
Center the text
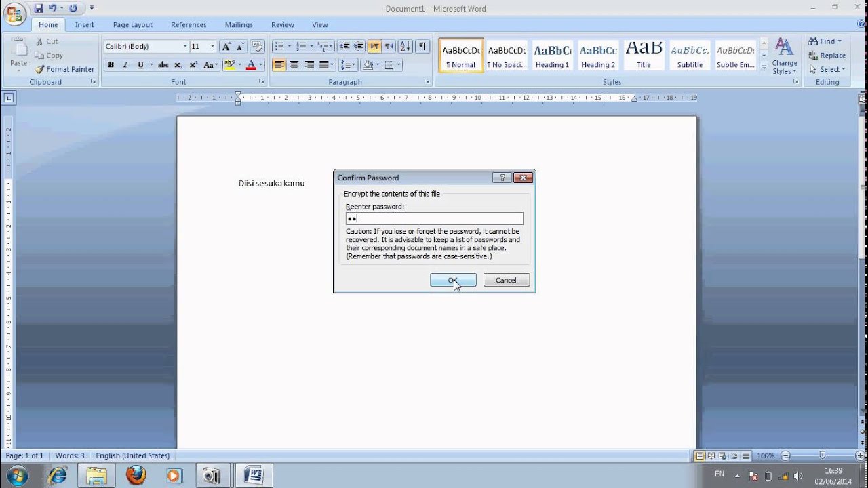pos(294,65)
